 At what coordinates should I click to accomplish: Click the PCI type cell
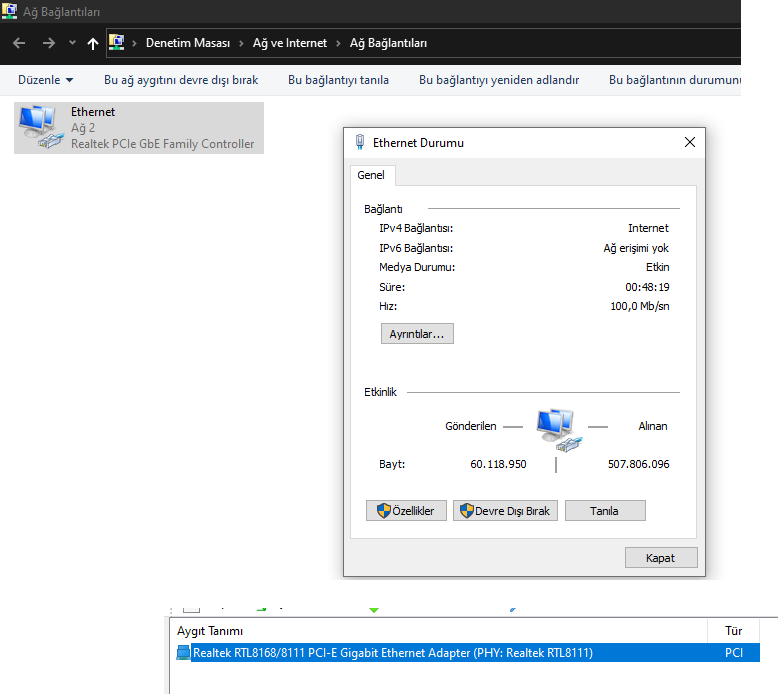pos(733,652)
